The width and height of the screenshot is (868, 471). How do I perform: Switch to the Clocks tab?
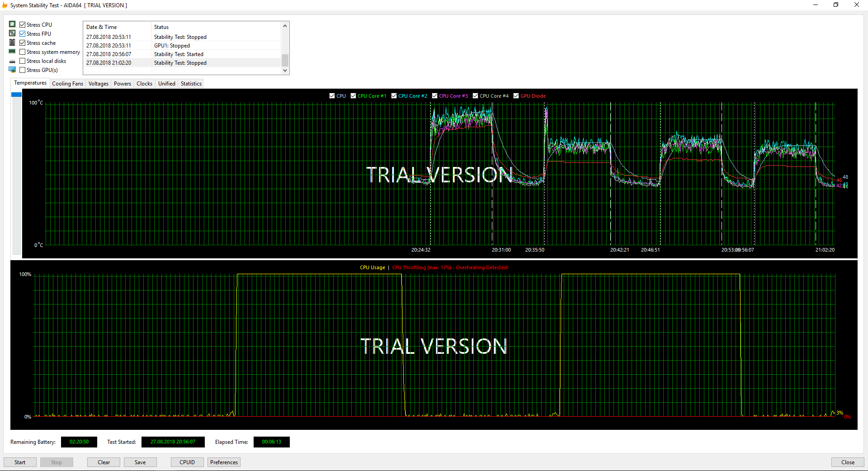(x=145, y=84)
